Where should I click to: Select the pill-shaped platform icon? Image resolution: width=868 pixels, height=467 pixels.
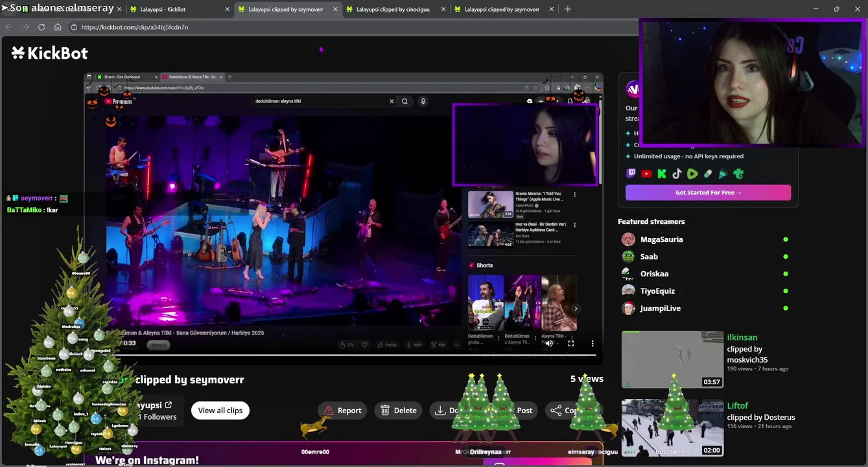click(x=708, y=174)
